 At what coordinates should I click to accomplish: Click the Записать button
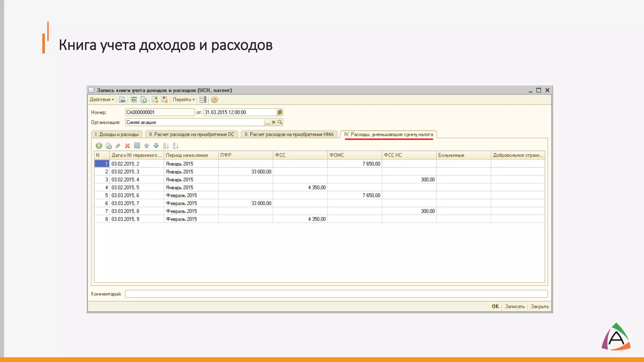[x=515, y=306]
